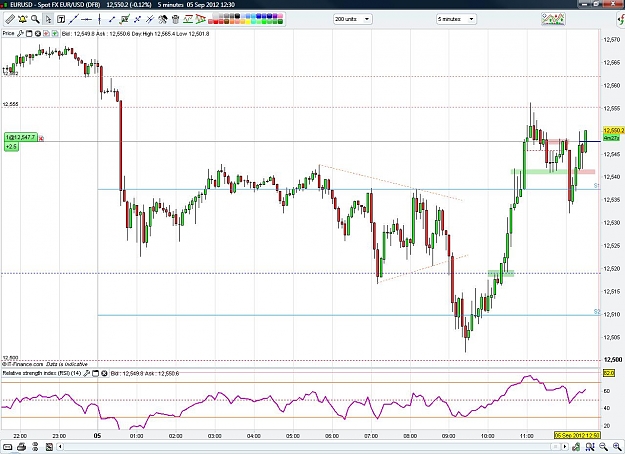Choose the text annotation tool

click(61, 19)
